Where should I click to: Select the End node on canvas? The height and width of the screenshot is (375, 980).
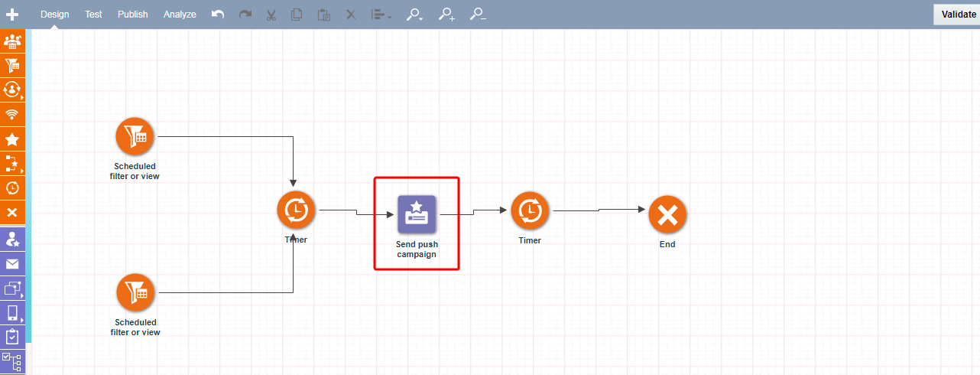point(667,215)
